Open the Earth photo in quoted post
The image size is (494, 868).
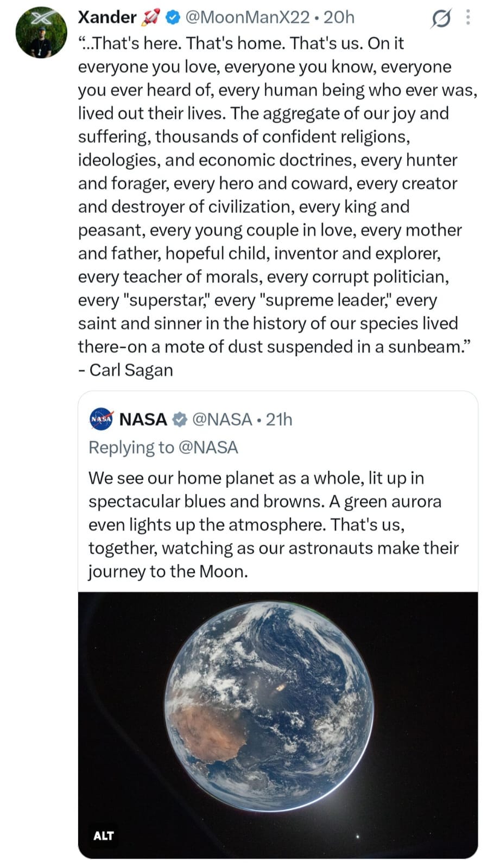(x=278, y=725)
